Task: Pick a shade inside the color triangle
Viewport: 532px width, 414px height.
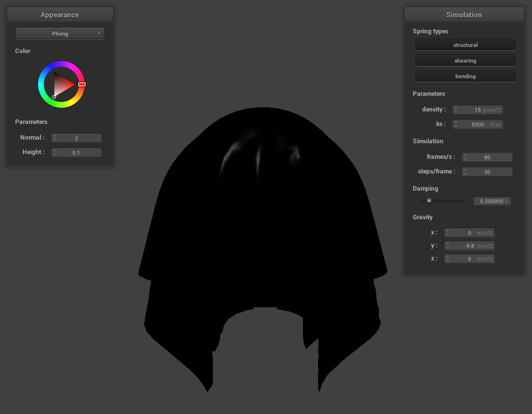Action: pos(62,84)
